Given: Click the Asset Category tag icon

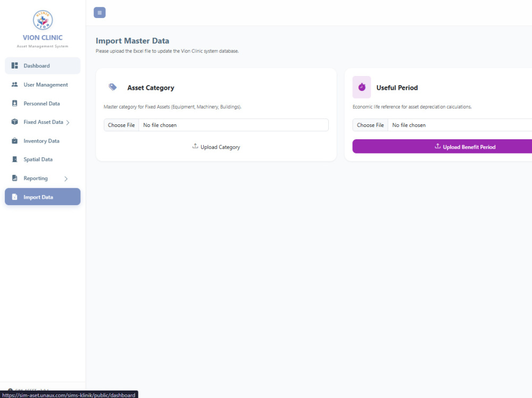Looking at the screenshot, I should tap(113, 87).
